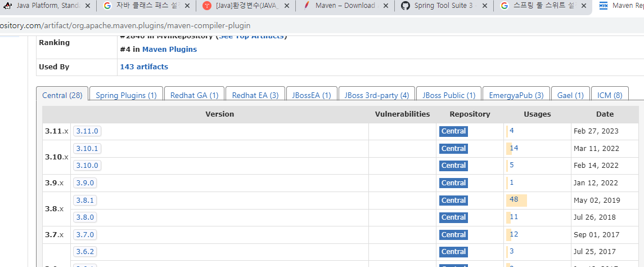Open version 3.10.1
This screenshot has width=644, height=267.
pos(87,148)
